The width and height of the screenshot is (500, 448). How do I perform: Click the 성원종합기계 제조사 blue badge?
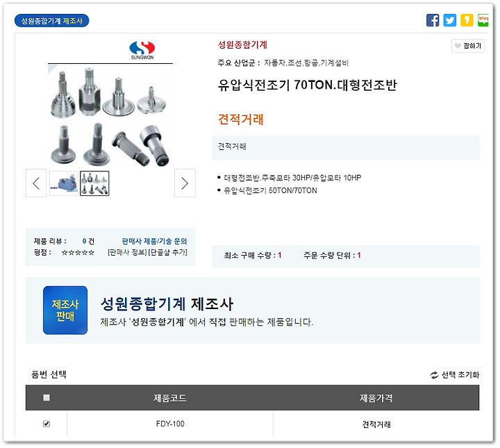click(x=51, y=21)
